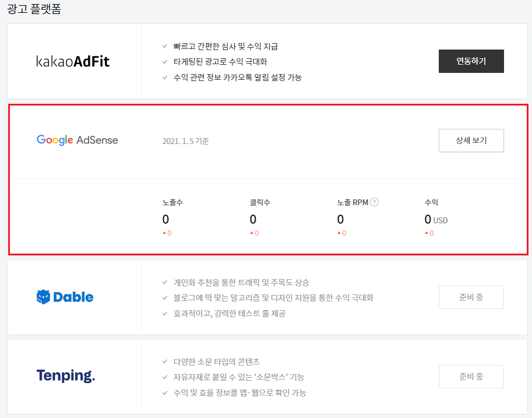Click the red change indicator under 수익

(x=429, y=233)
